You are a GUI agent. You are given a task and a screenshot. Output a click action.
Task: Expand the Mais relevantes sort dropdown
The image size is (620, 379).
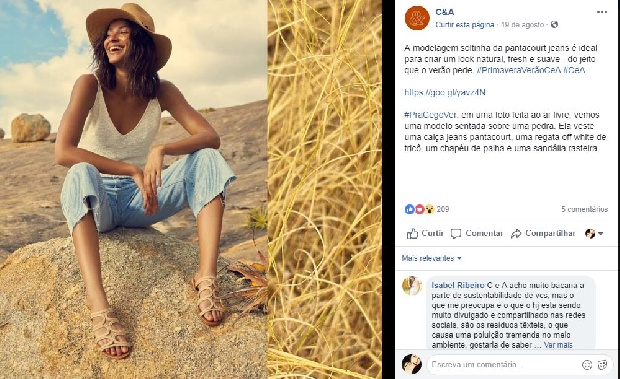[x=432, y=258]
